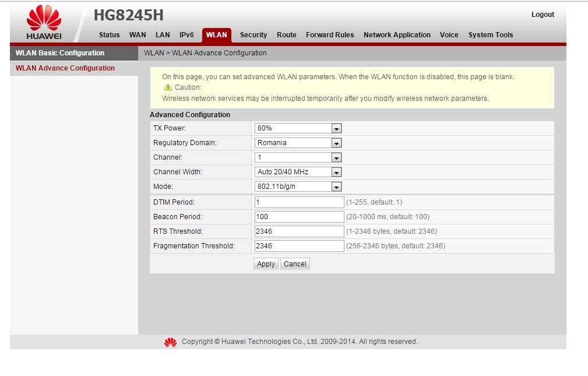Click the 'Channel Width:' label
Image resolution: width=588 pixels, height=376 pixels.
tap(178, 172)
